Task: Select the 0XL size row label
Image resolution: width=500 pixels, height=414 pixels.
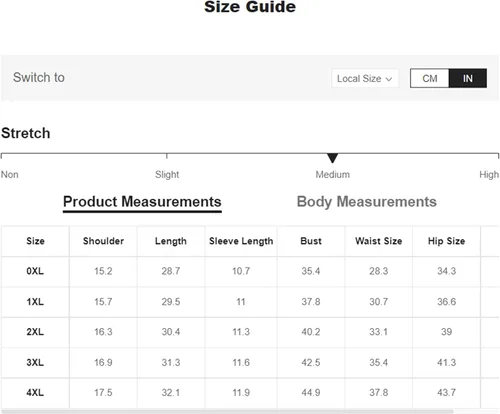Action: pos(35,271)
